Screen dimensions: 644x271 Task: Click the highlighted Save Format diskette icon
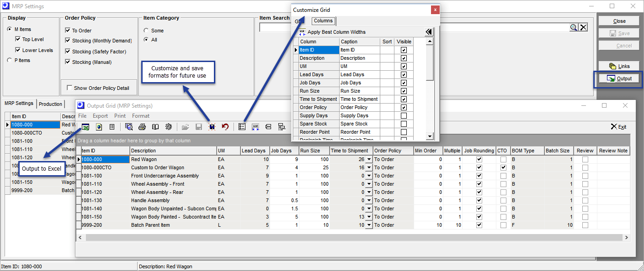point(211,126)
